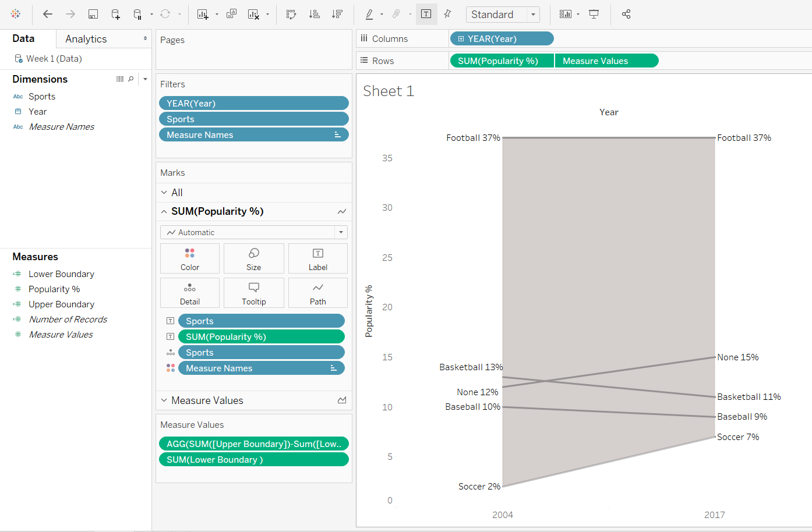
Task: Collapse the SUM(Popularity %) marks section
Action: point(164,211)
